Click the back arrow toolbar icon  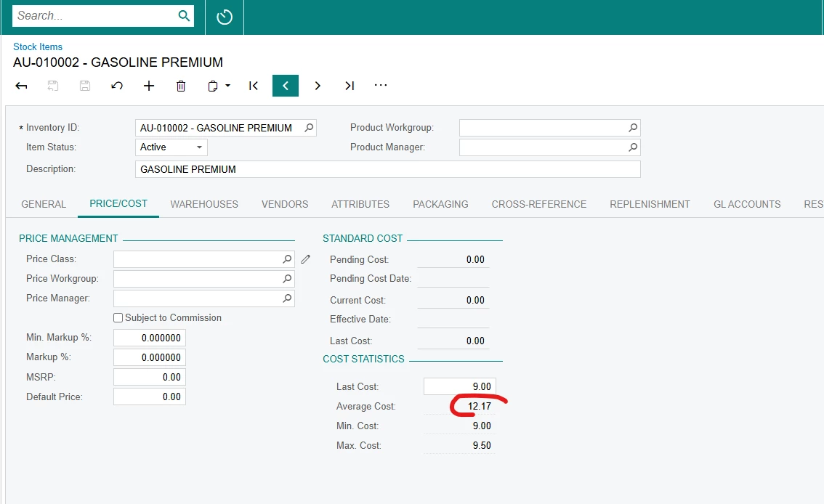click(x=21, y=86)
